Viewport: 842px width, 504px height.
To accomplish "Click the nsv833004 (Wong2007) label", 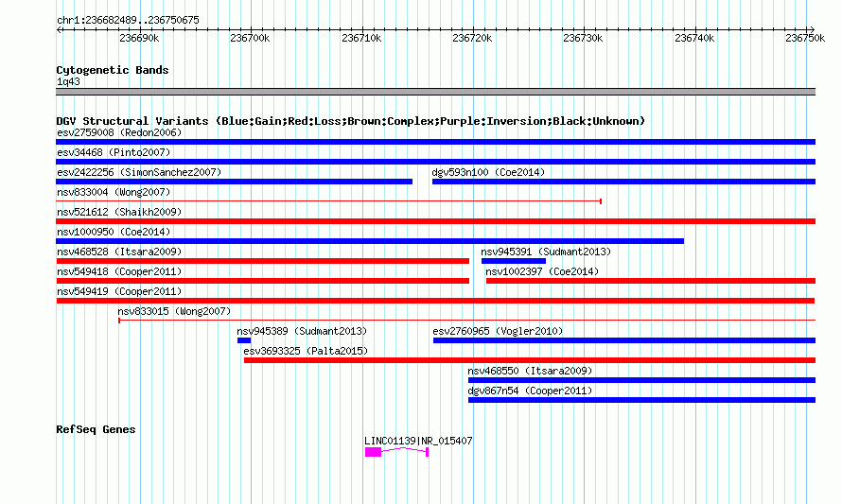I will pyautogui.click(x=114, y=192).
